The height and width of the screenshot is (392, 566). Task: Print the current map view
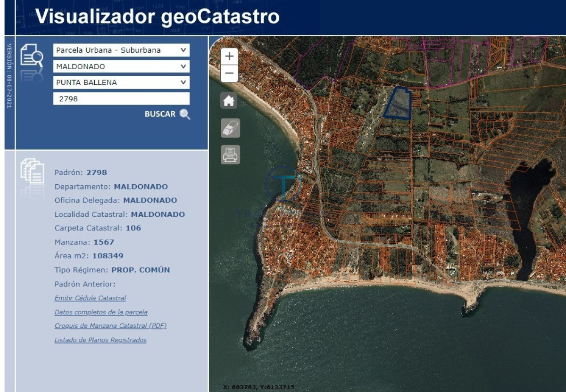coord(231,155)
